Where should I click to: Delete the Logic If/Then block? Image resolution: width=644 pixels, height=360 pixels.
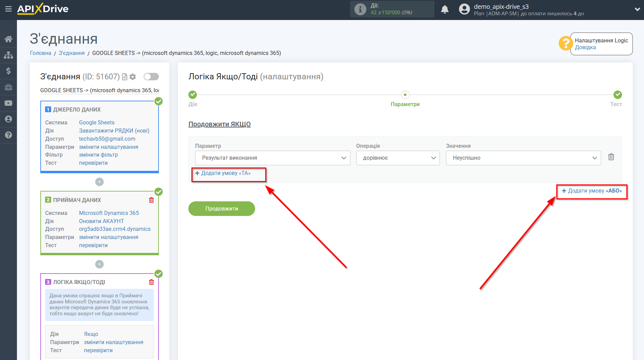click(x=151, y=282)
